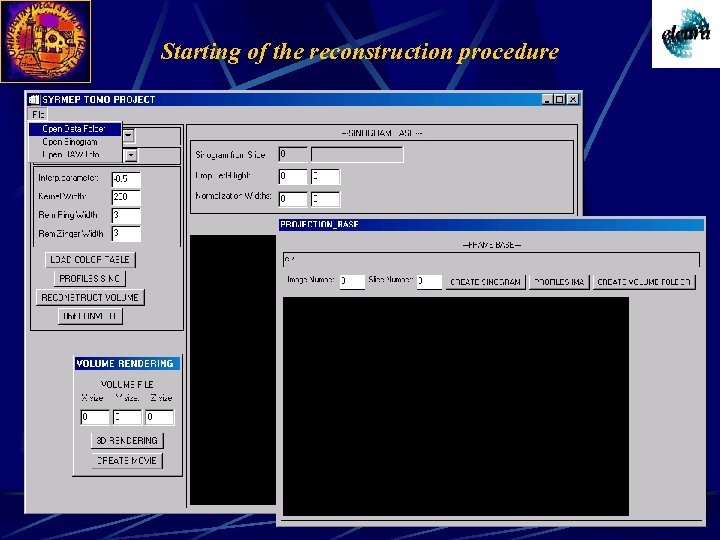Maximize the SYRMEP TOMO PROJECT window
The height and width of the screenshot is (540, 720).
(x=559, y=99)
